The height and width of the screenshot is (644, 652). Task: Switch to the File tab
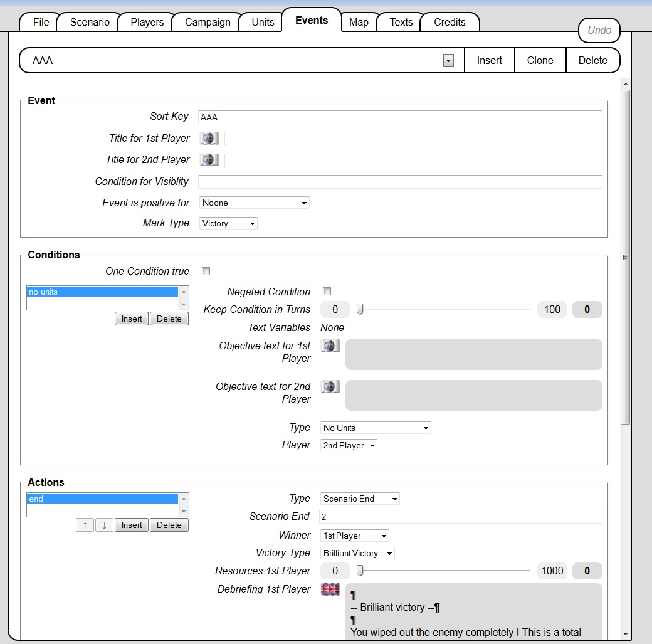point(41,22)
